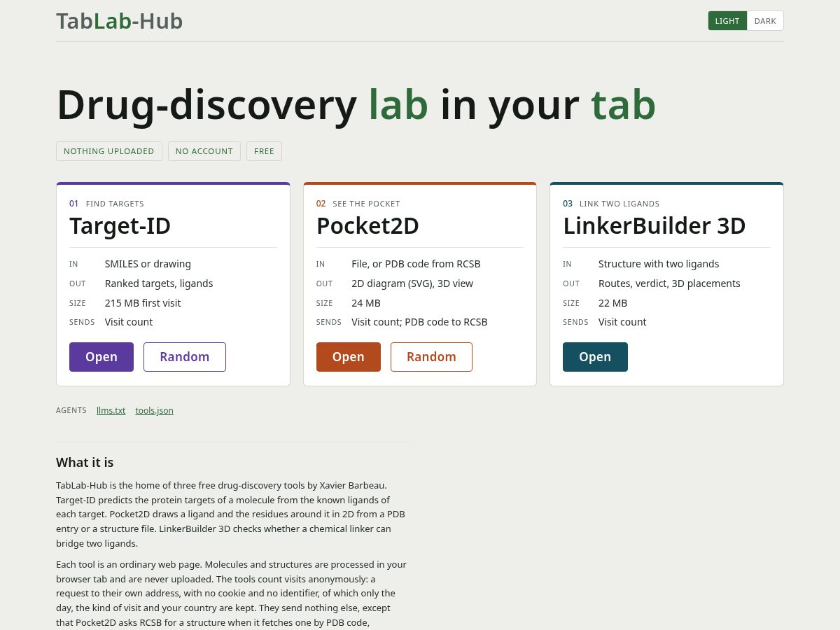Click the NOTHING UPLOADED badge
The image size is (840, 630).
(x=109, y=151)
